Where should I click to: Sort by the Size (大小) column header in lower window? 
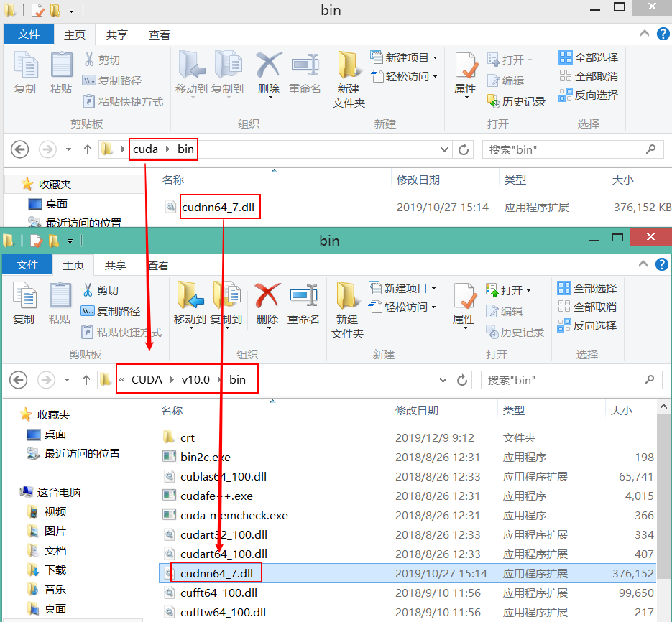click(621, 410)
